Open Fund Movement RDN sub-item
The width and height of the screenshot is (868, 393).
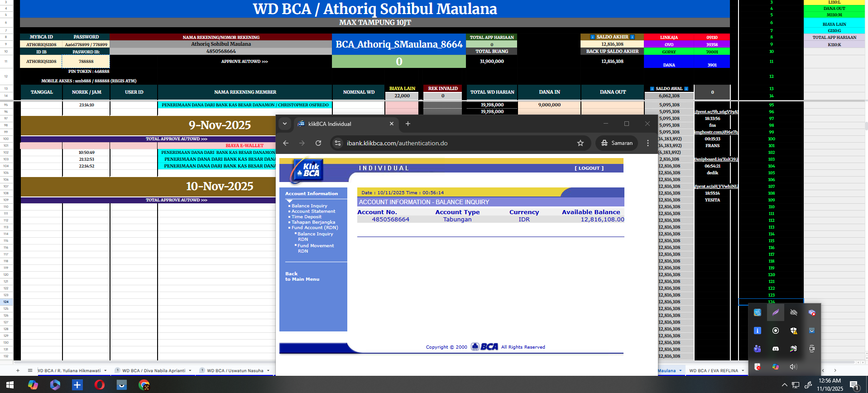click(316, 249)
